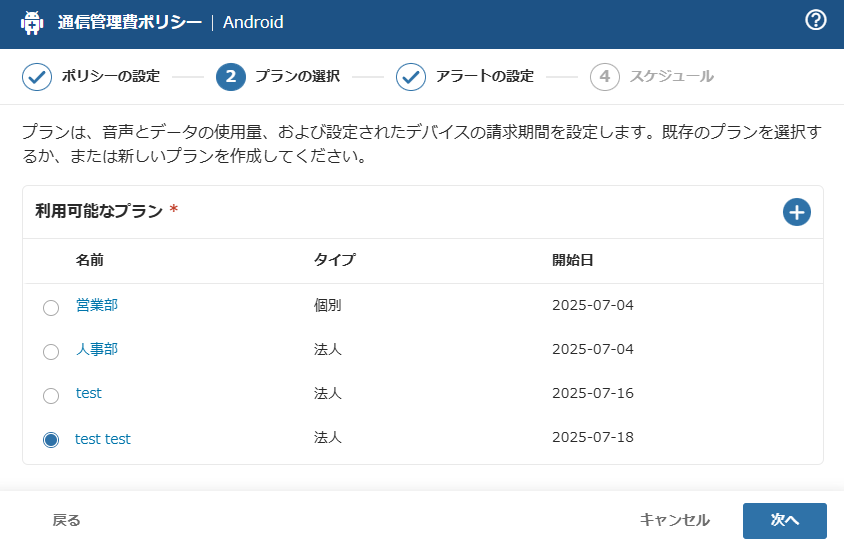Click the Android label in header

tap(253, 22)
